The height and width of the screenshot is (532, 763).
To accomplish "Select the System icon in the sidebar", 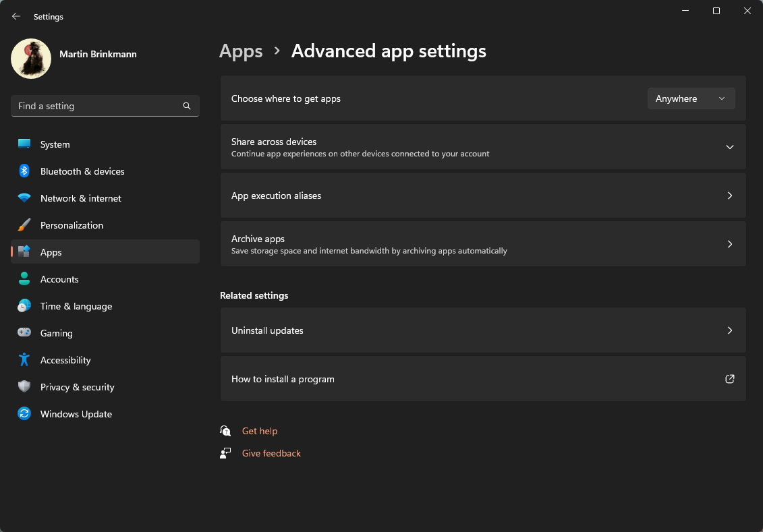I will pos(24,144).
